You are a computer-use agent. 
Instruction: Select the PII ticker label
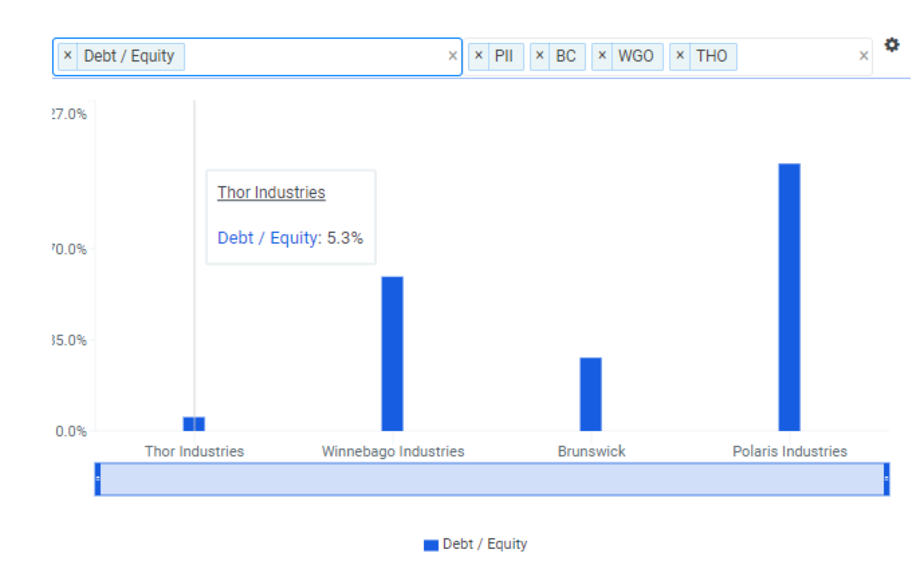pyautogui.click(x=504, y=56)
